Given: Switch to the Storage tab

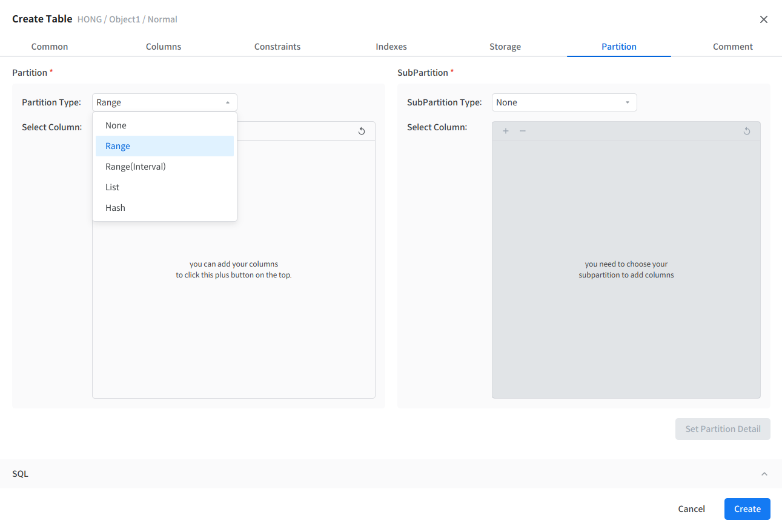Looking at the screenshot, I should pos(505,47).
